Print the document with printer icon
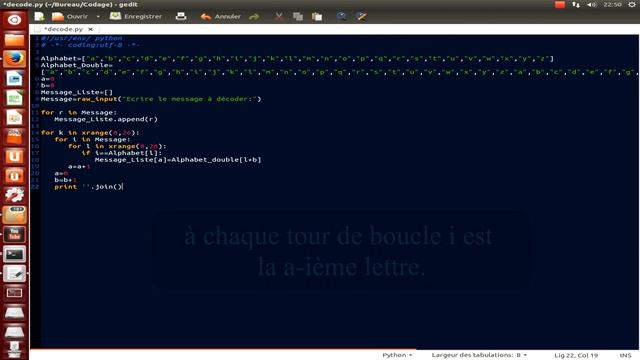This screenshot has width=640, height=360. pyautogui.click(x=181, y=16)
